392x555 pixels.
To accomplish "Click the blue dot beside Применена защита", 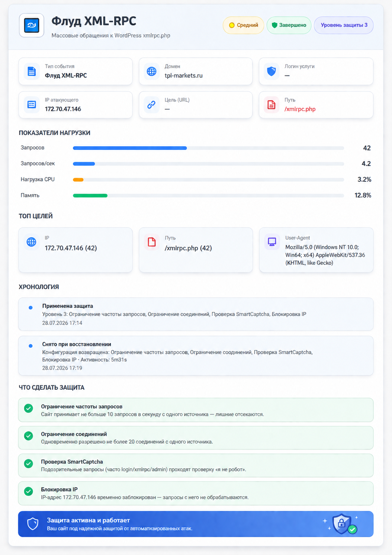I will [30, 308].
